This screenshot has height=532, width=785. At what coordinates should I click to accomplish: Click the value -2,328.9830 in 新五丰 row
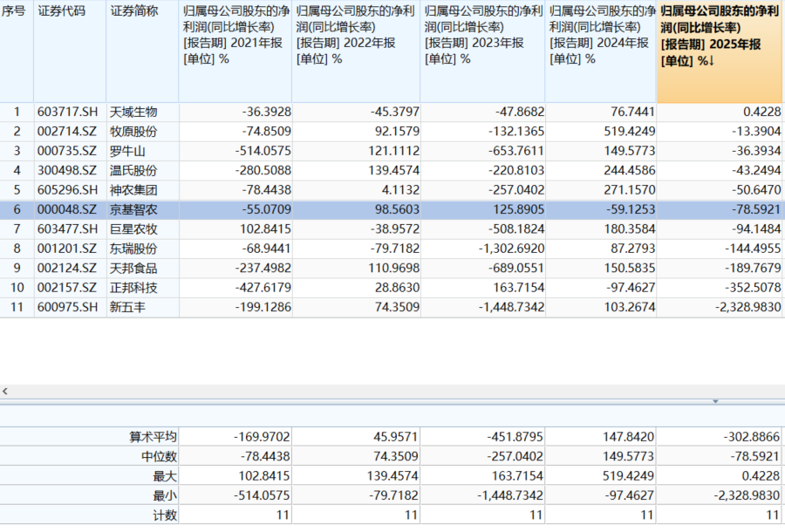pyautogui.click(x=748, y=307)
